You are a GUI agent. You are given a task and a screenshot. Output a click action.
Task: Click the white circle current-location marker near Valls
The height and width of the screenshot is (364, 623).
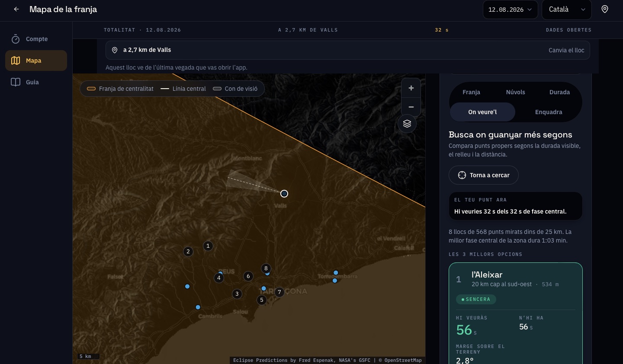[x=284, y=193]
